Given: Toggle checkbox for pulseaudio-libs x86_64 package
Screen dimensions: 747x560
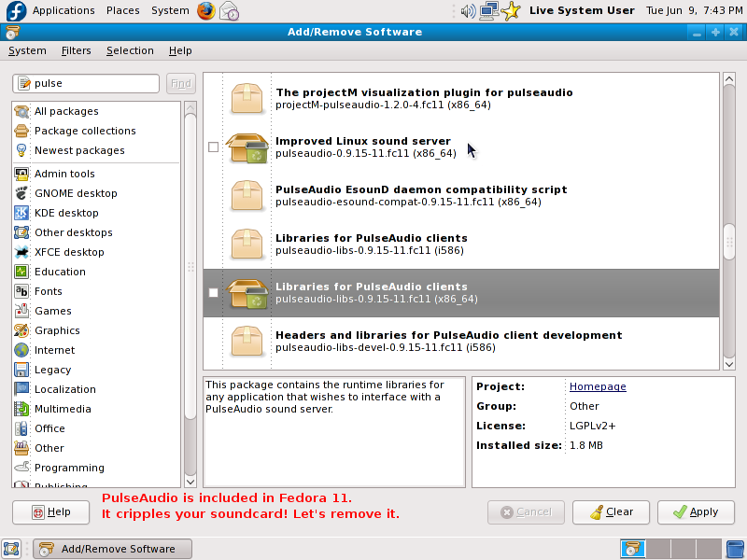Looking at the screenshot, I should (x=214, y=292).
